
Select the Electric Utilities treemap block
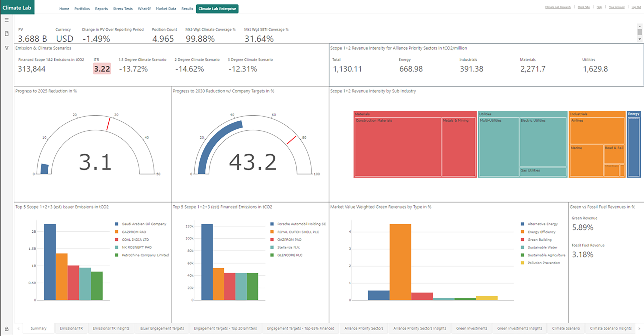543,142
